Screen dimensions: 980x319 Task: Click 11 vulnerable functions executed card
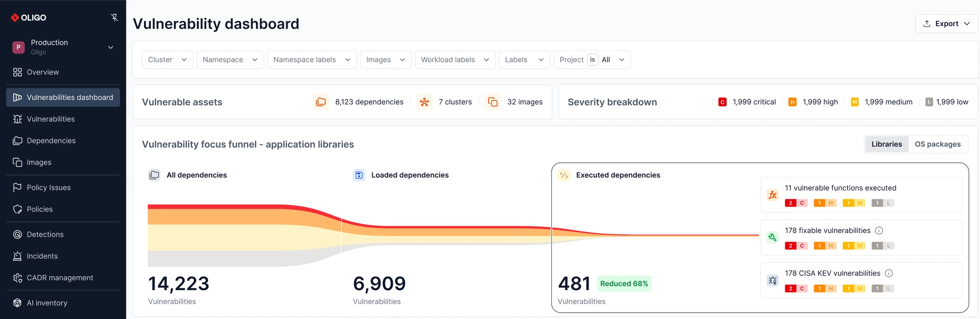[861, 195]
